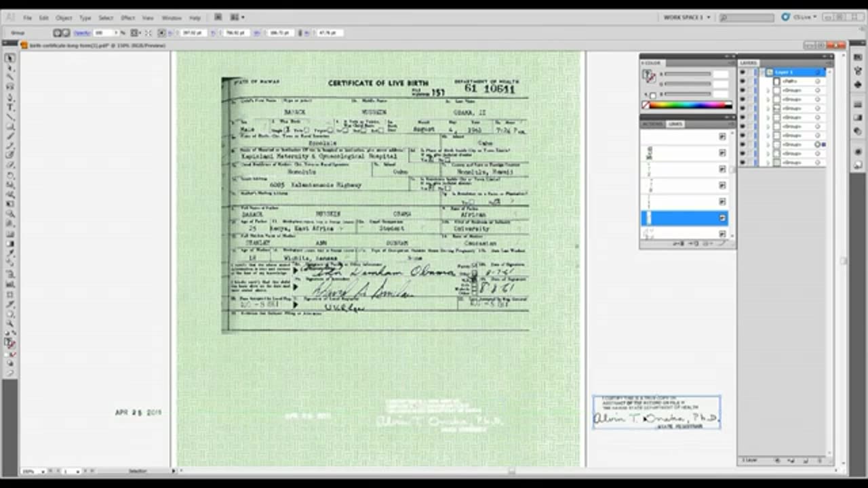Select the Type tool
Screen dimensions: 868x488
(10, 107)
